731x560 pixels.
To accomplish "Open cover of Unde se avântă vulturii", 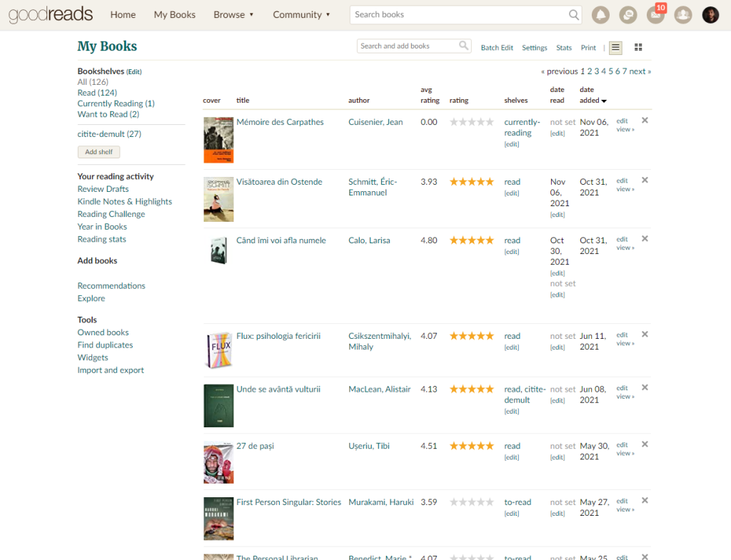I will pyautogui.click(x=218, y=406).
